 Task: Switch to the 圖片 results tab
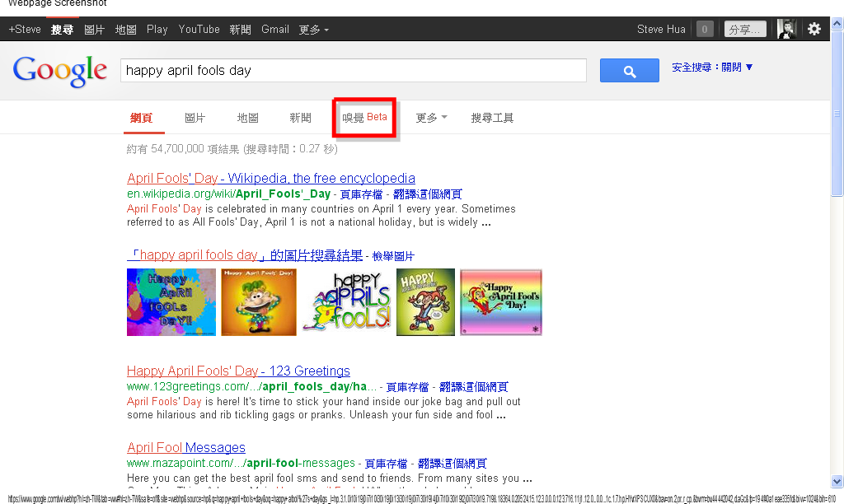click(x=195, y=118)
